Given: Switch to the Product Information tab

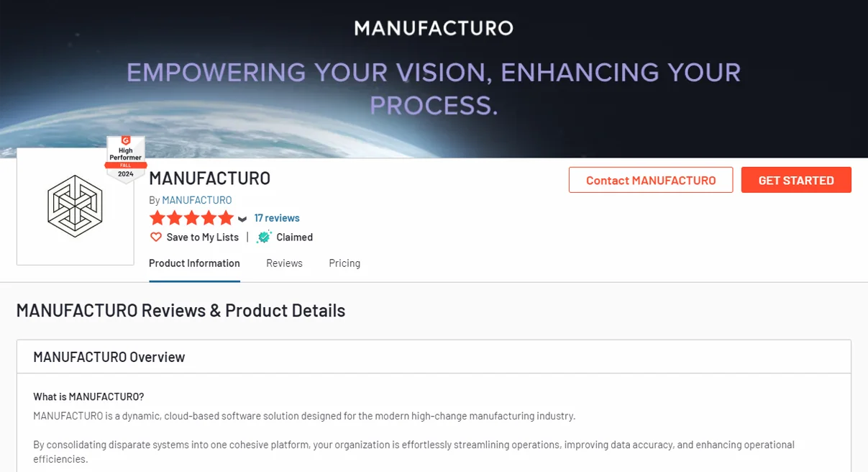Looking at the screenshot, I should pyautogui.click(x=194, y=263).
